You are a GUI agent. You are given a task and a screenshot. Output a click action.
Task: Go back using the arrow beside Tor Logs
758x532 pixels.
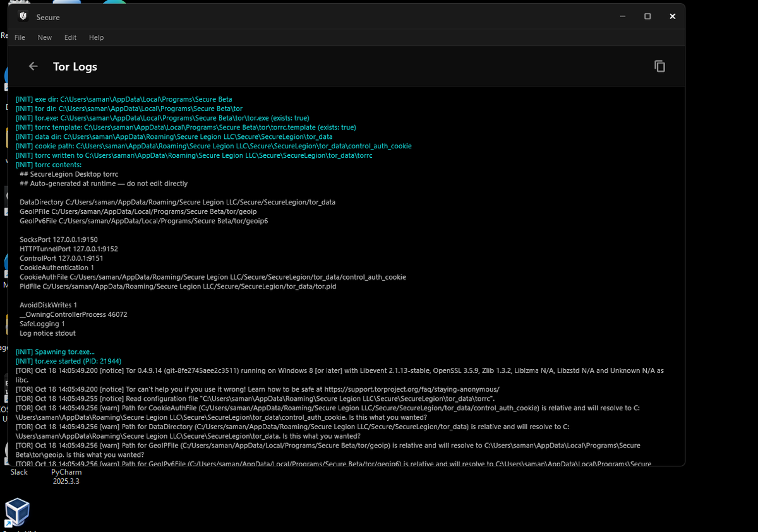(33, 66)
